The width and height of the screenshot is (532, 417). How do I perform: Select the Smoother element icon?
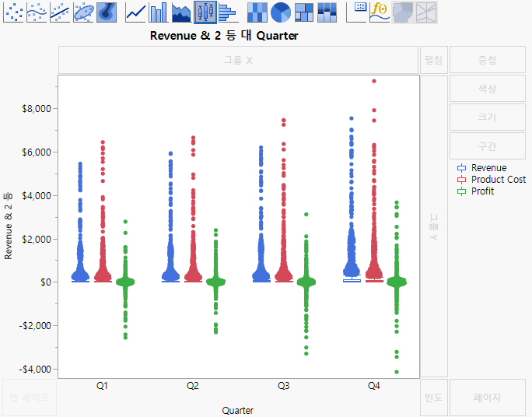(x=37, y=12)
